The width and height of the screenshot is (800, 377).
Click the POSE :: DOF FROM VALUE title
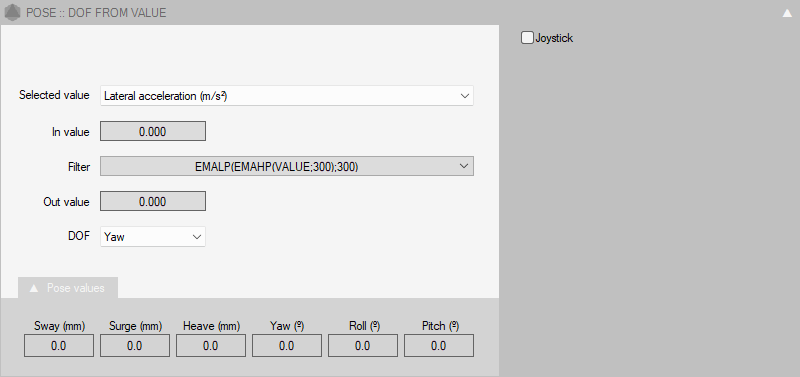point(96,13)
